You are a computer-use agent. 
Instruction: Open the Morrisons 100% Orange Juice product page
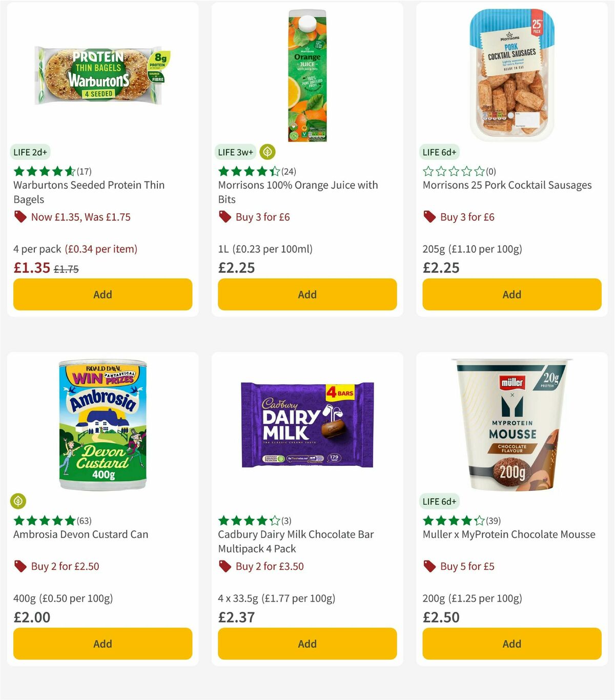297,192
